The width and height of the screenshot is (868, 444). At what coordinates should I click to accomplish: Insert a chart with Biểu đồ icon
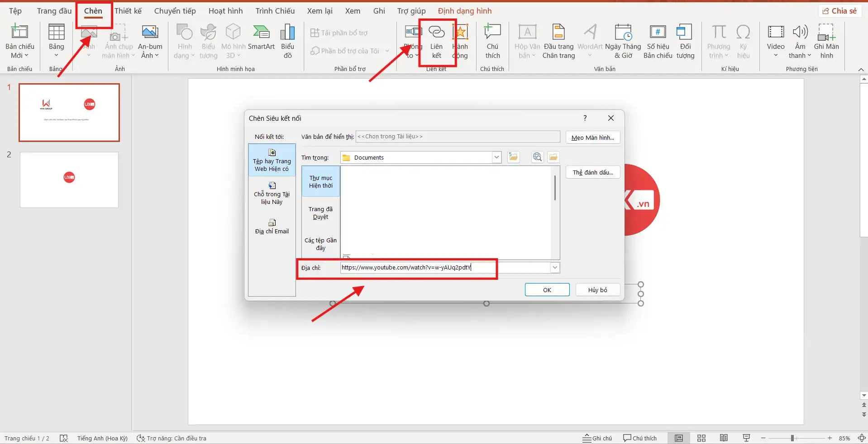pos(287,41)
